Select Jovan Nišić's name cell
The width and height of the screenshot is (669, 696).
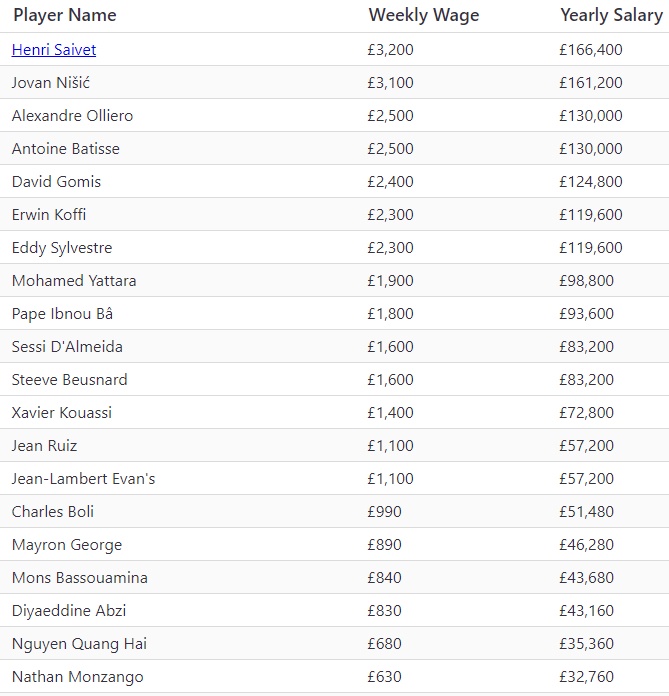pyautogui.click(x=51, y=82)
